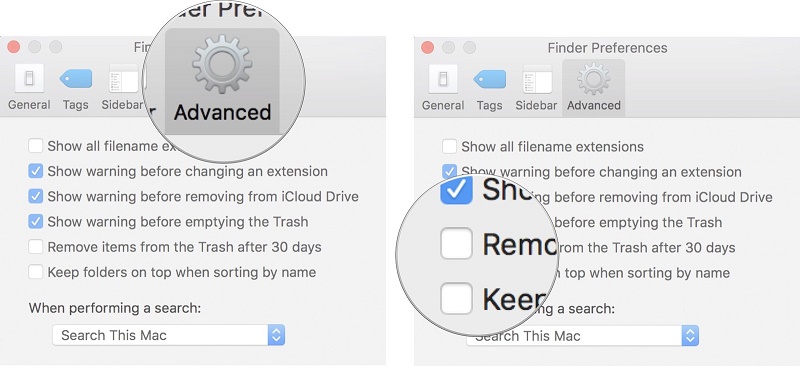800x366 pixels.
Task: Tick Keep folders on top checkbox, left window
Action: pyautogui.click(x=35, y=272)
